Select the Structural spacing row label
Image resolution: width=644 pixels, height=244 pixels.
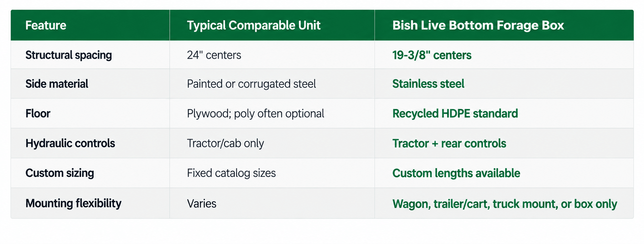pos(69,55)
